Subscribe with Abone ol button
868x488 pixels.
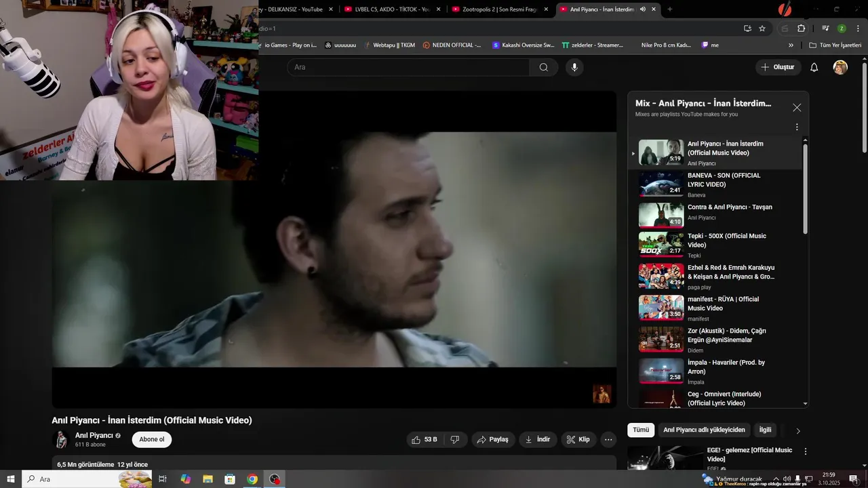pos(152,439)
